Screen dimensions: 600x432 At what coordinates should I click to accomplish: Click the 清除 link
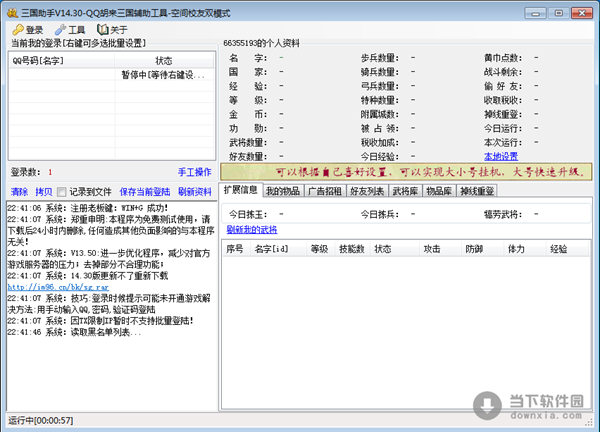[x=19, y=192]
